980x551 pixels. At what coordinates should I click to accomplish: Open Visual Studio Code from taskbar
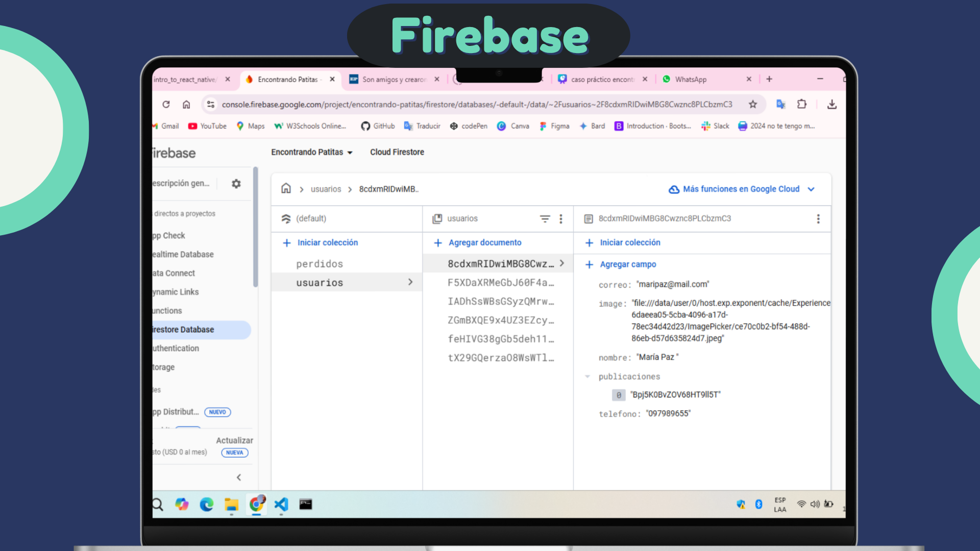coord(281,505)
